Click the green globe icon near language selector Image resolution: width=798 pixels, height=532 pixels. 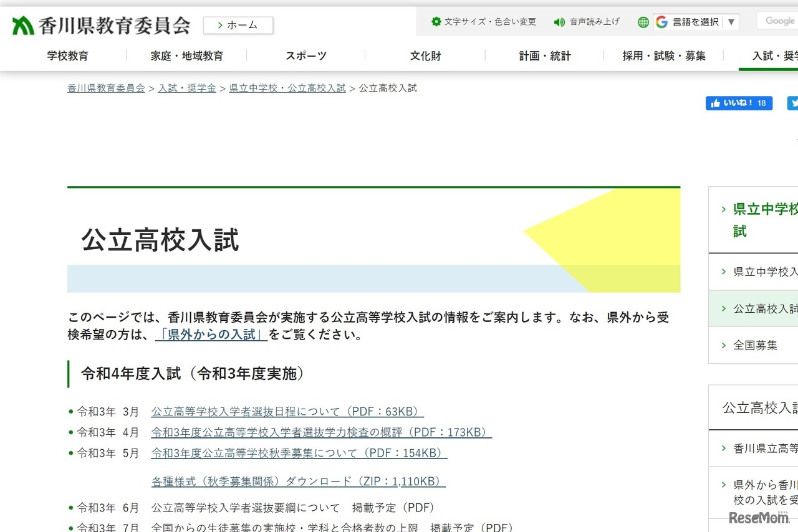point(642,22)
